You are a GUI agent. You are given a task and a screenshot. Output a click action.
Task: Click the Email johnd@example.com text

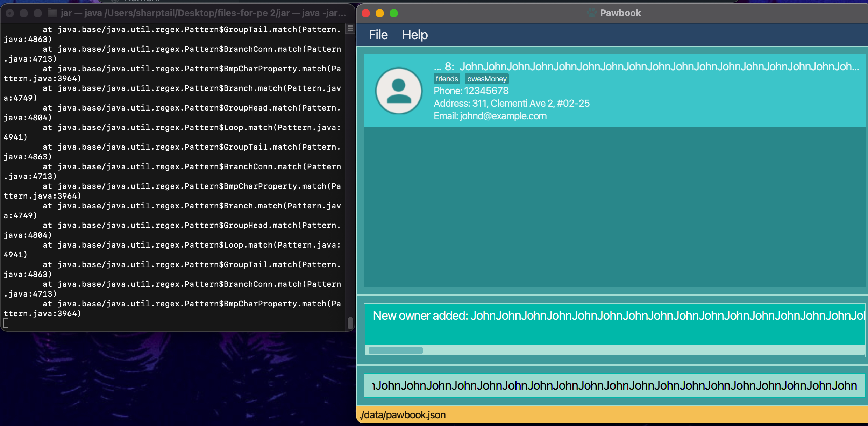click(x=490, y=116)
